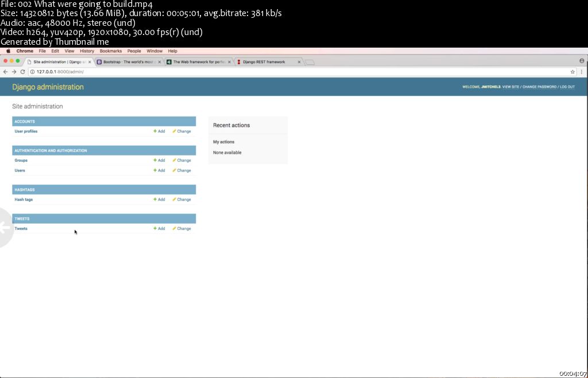This screenshot has height=378, width=588.
Task: Add a new User
Action: coord(159,170)
